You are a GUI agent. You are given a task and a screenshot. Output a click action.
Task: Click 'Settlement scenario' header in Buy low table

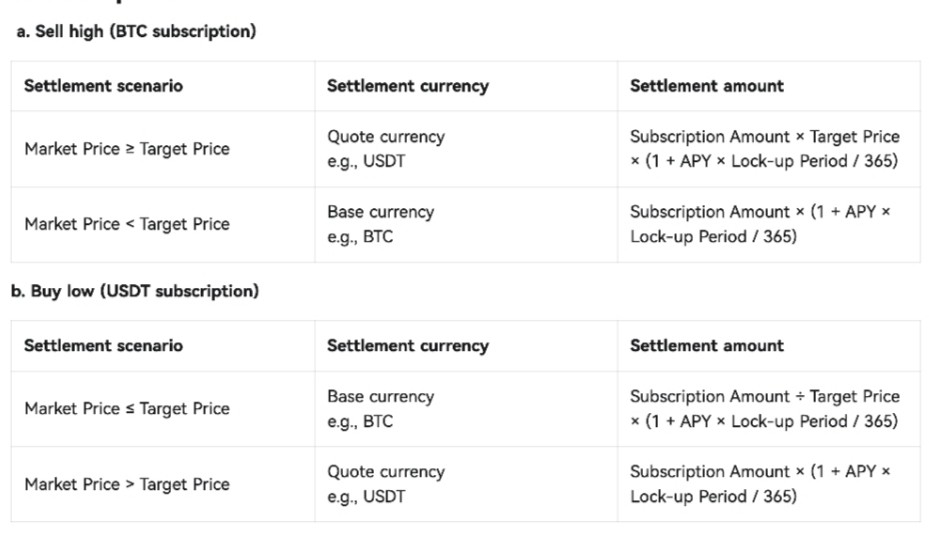(103, 346)
